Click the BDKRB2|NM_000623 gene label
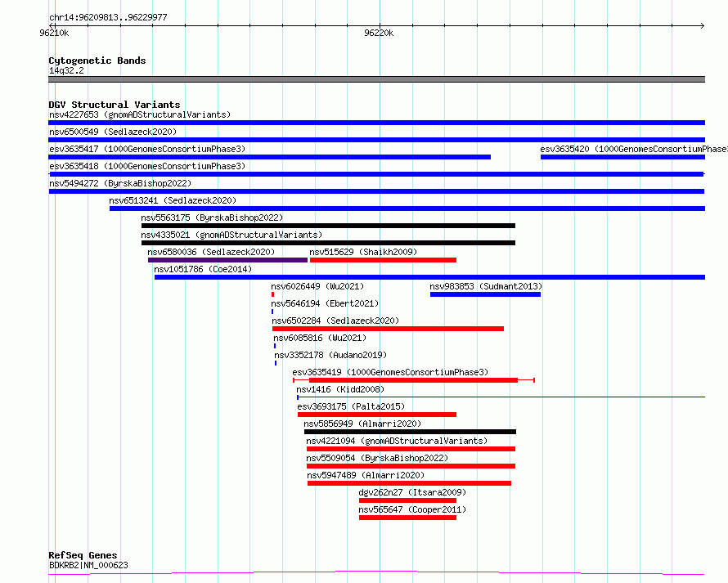 [x=88, y=565]
